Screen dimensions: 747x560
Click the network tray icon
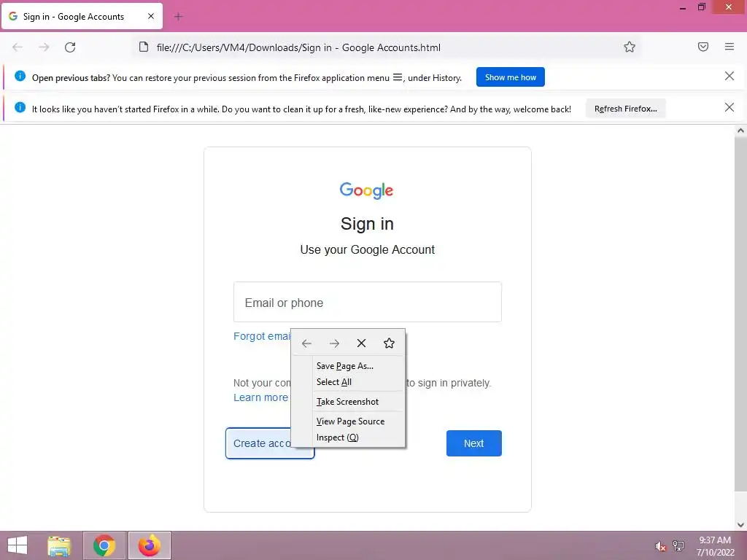(x=678, y=546)
